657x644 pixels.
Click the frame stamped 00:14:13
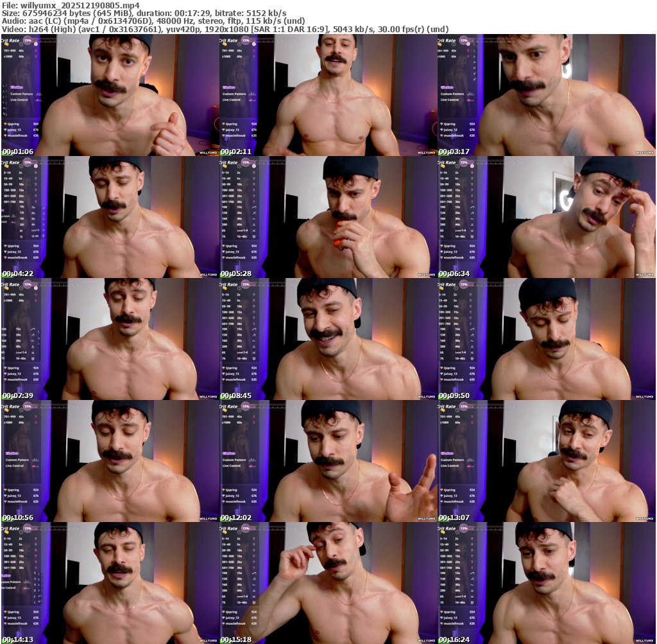pyautogui.click(x=110, y=583)
